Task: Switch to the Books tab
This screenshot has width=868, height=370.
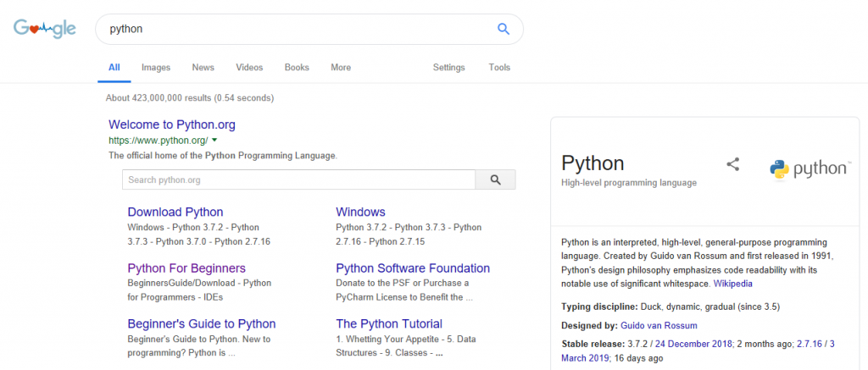Action: pyautogui.click(x=297, y=68)
